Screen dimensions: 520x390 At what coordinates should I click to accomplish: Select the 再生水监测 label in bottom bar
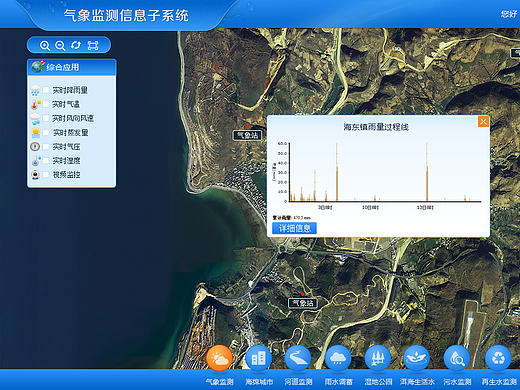click(x=499, y=382)
